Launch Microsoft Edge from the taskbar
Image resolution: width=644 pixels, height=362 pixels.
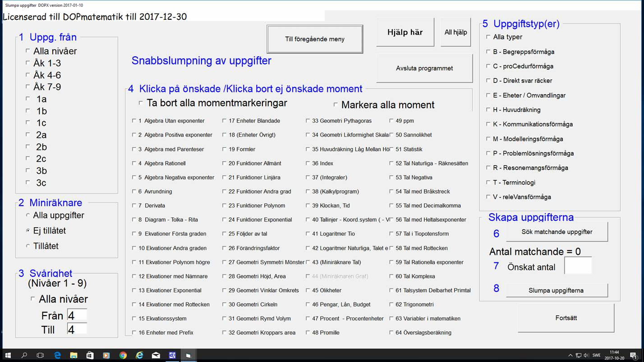tap(57, 355)
